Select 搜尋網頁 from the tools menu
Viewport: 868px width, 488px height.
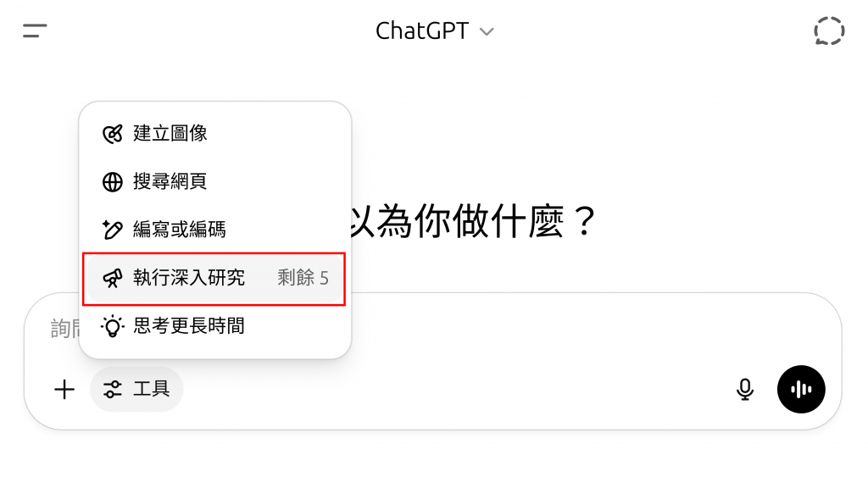215,181
